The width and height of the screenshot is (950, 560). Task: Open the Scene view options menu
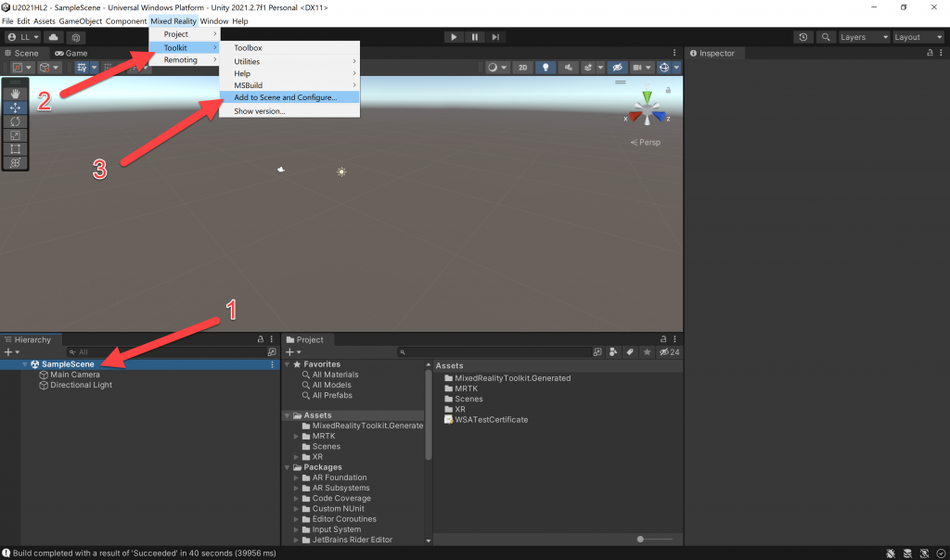[x=674, y=53]
